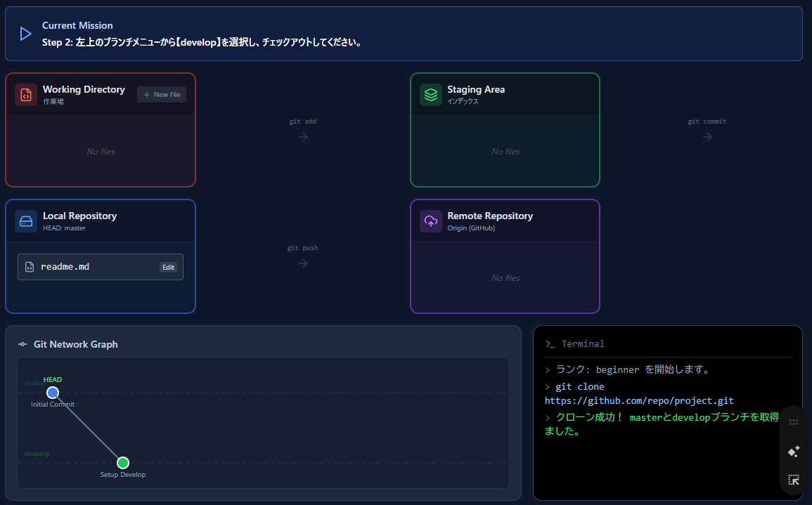The height and width of the screenshot is (505, 812).
Task: Click the Remote Repository cloud upload icon
Action: (x=430, y=221)
